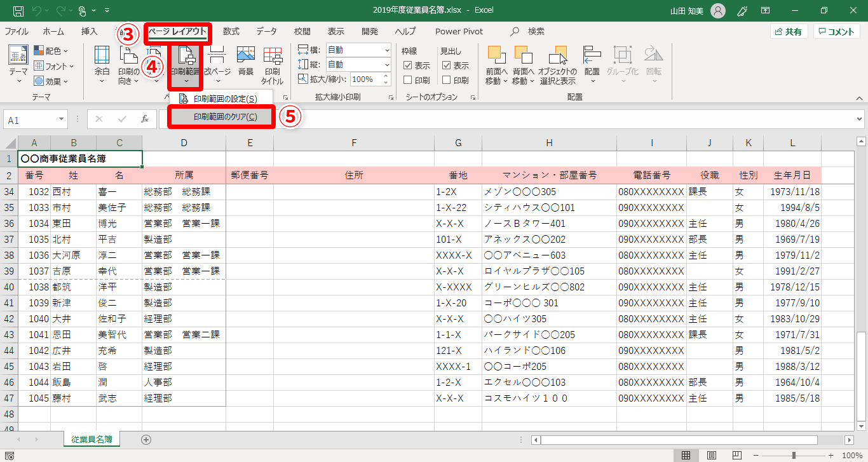The height and width of the screenshot is (462, 868).
Task: Switch to the Power Pivot tab
Action: pyautogui.click(x=459, y=31)
